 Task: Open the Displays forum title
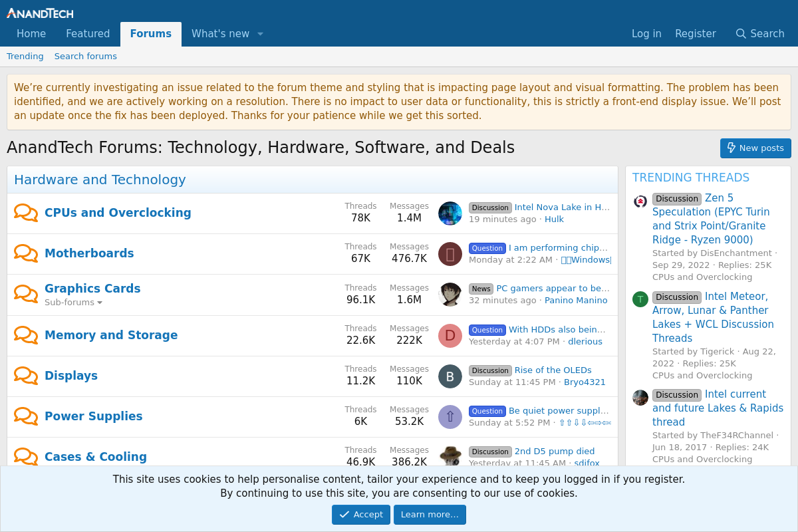pyautogui.click(x=71, y=376)
